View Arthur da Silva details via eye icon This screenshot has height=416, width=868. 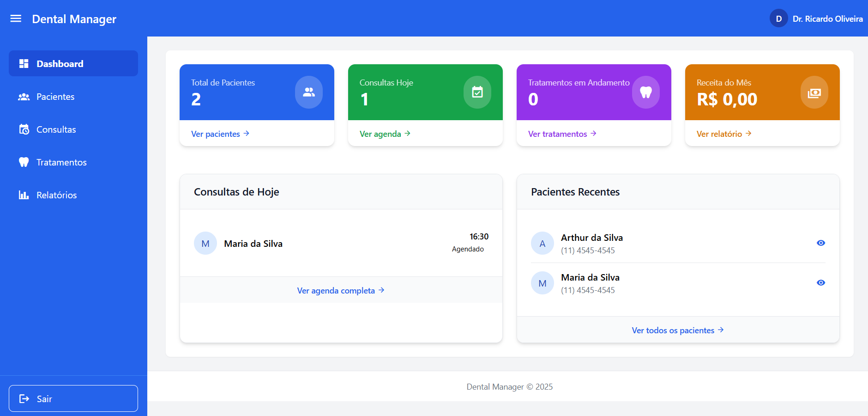[820, 243]
